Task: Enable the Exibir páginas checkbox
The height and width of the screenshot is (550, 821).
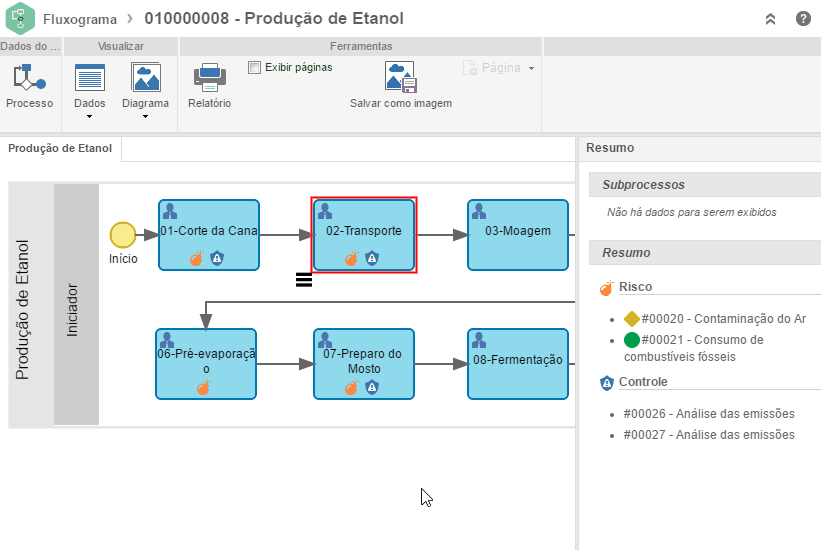Action: [255, 68]
